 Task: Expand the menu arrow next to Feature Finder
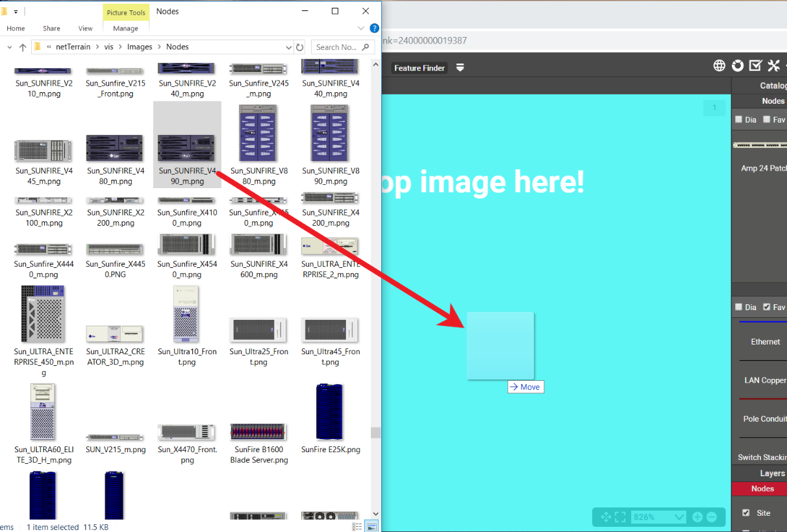click(460, 68)
